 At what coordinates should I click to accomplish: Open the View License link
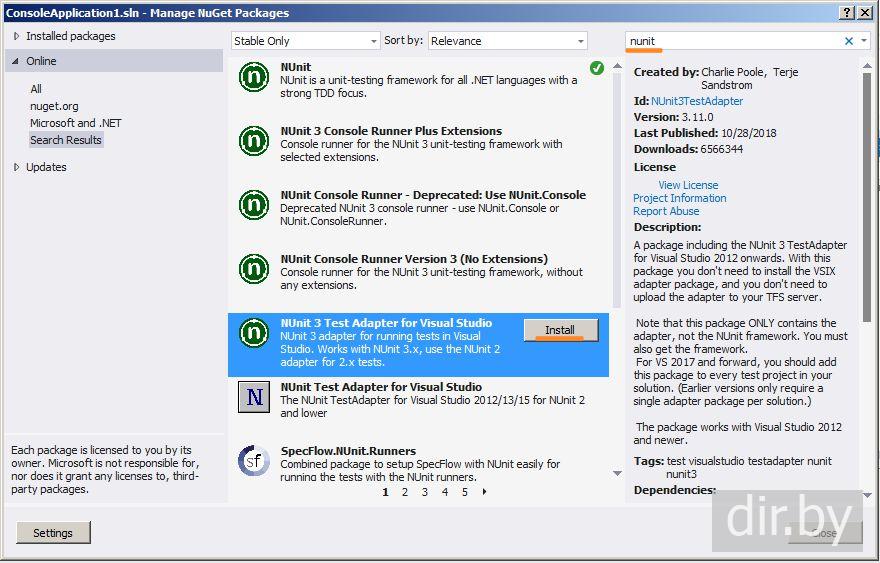pyautogui.click(x=688, y=185)
